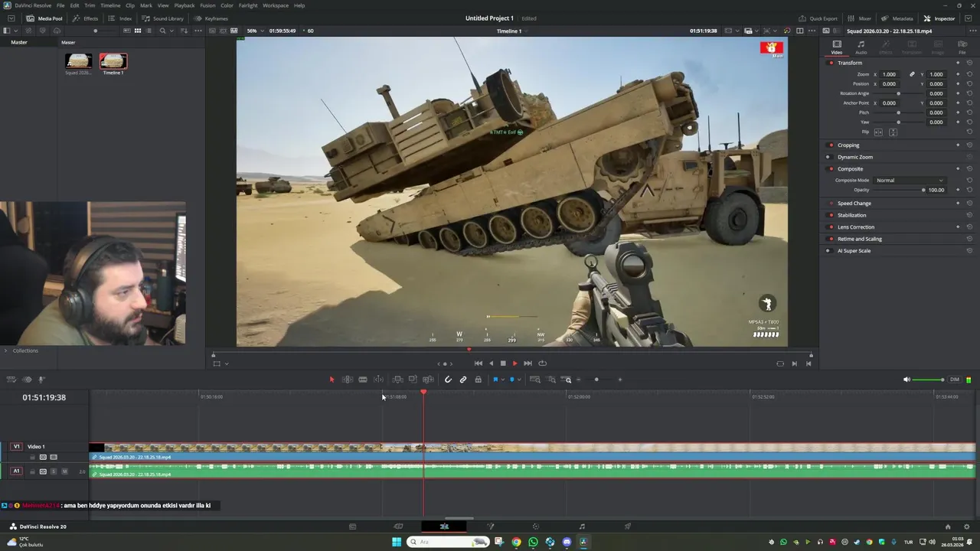Reset the Opacity value

click(969, 190)
